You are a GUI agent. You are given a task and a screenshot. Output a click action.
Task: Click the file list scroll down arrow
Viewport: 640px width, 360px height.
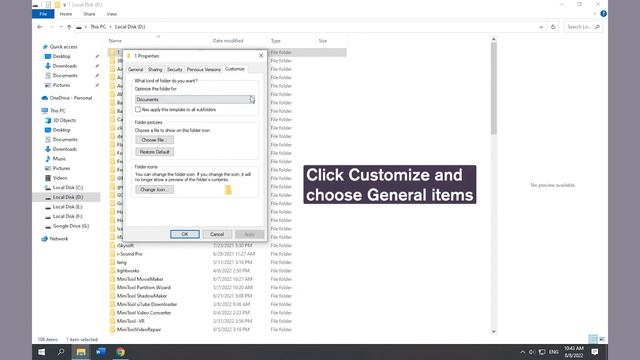point(493,331)
